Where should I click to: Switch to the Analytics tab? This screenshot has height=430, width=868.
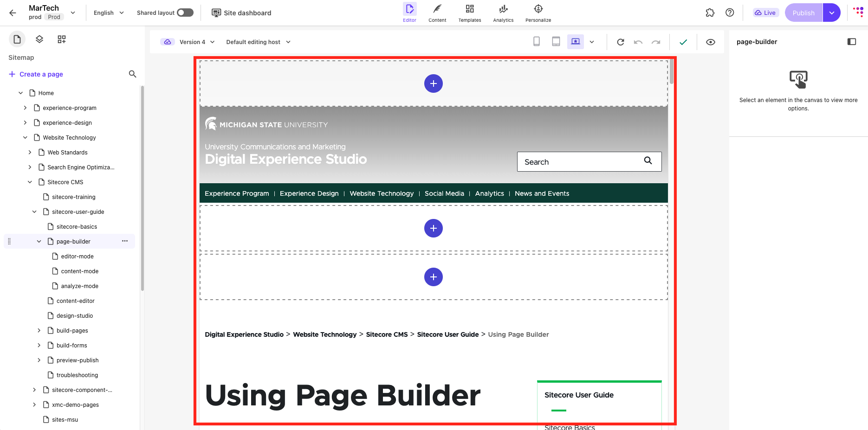click(x=503, y=13)
